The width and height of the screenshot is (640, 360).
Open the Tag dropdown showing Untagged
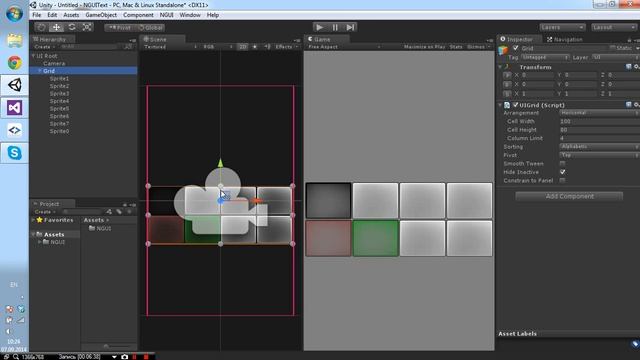[x=545, y=58]
